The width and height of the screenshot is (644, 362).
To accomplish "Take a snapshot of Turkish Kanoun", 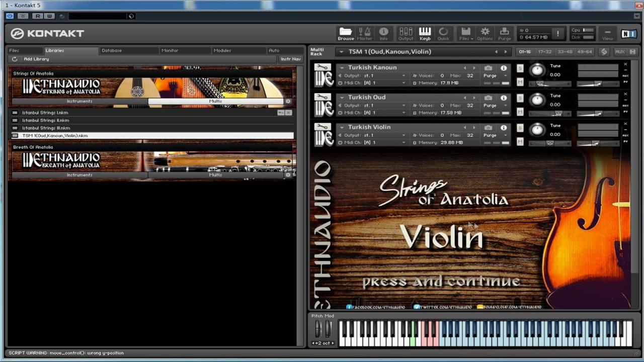I will click(x=488, y=68).
